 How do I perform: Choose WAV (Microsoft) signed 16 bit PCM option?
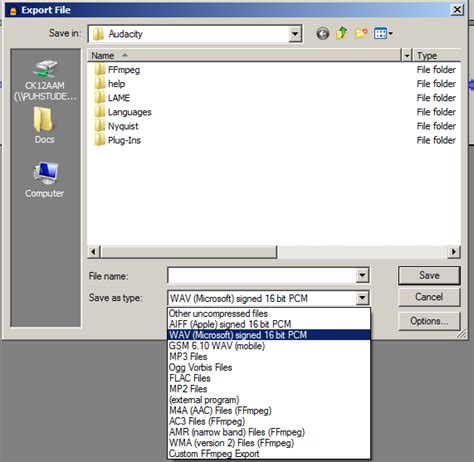269,335
